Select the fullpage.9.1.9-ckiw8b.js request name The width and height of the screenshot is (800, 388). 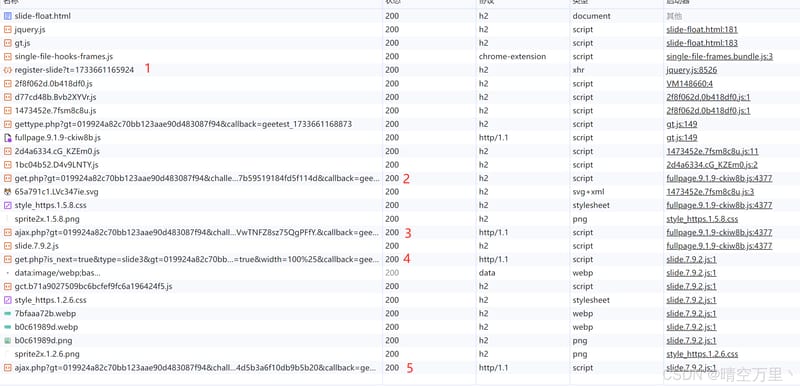point(58,138)
